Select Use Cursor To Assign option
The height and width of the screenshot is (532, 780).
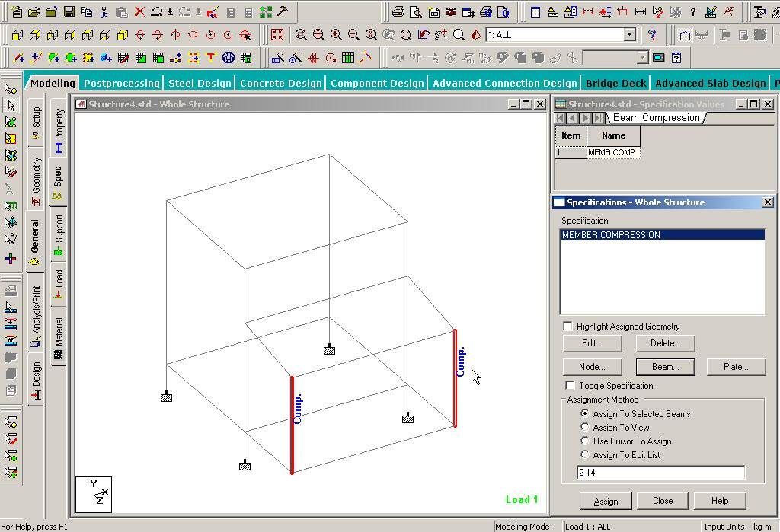point(584,441)
